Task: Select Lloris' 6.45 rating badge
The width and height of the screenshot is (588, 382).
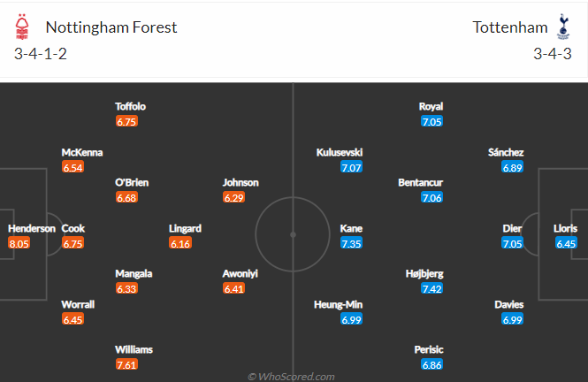Action: click(566, 244)
